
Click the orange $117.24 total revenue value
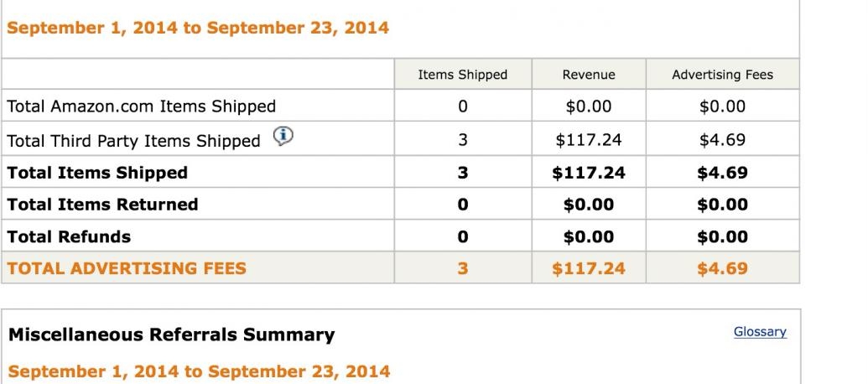(x=589, y=268)
